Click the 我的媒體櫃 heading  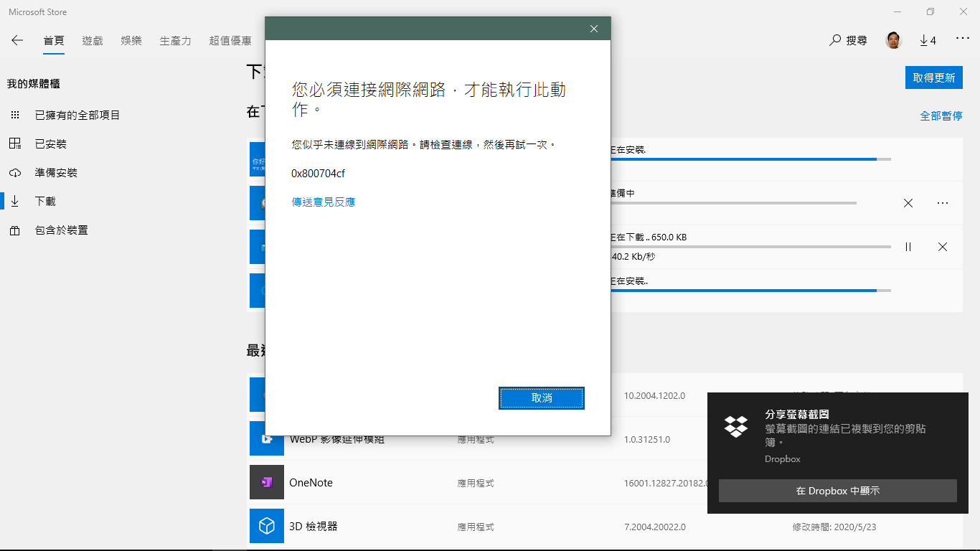click(x=34, y=84)
